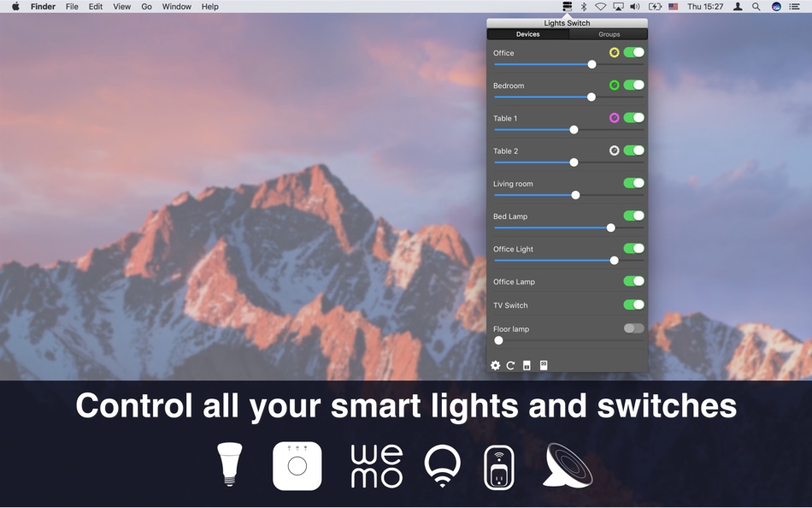Open the Bedroom light color picker
The image size is (812, 508).
[x=614, y=85]
